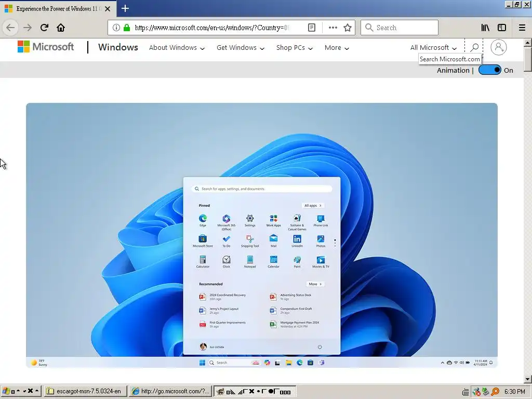Expand the About Windows menu

pos(177,48)
